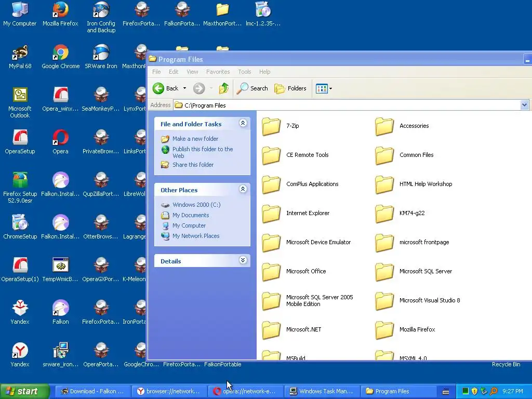Open the Back history dropdown arrow
The height and width of the screenshot is (399, 532).
coord(184,88)
